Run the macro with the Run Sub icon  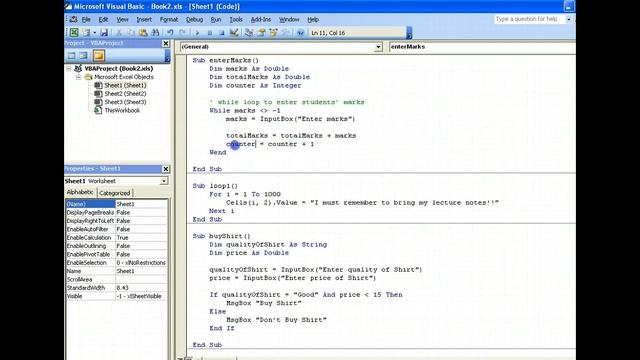pyautogui.click(x=197, y=33)
